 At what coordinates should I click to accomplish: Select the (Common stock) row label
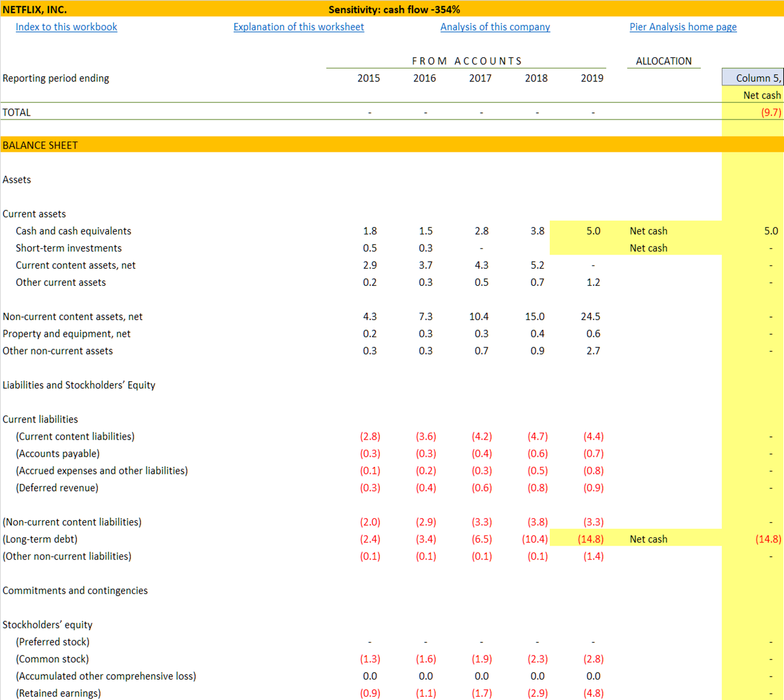[x=52, y=660]
